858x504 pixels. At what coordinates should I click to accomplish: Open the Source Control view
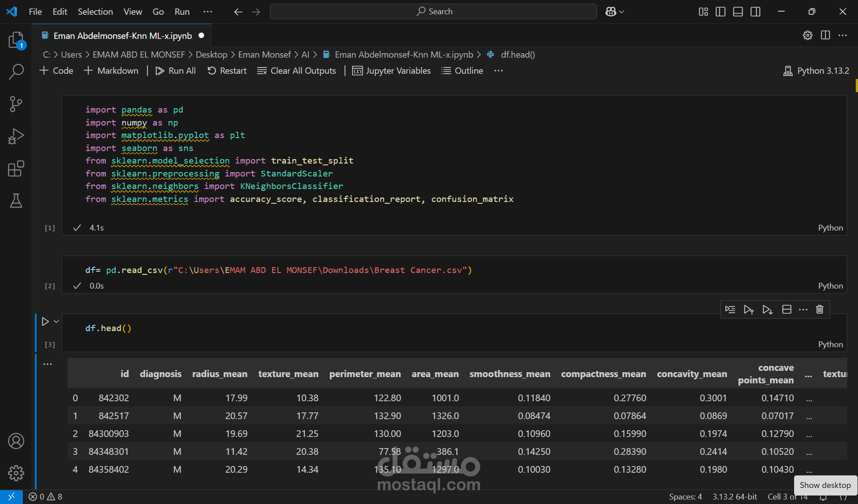coord(16,104)
